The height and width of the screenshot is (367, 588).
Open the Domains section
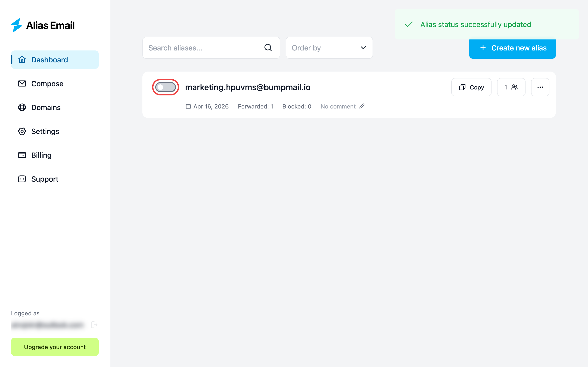[46, 107]
